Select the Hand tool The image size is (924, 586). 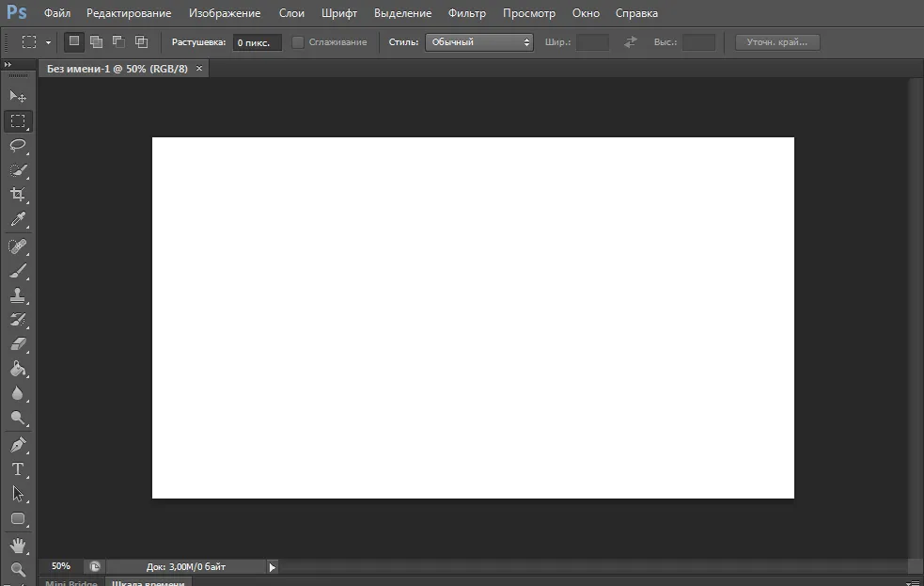point(18,546)
